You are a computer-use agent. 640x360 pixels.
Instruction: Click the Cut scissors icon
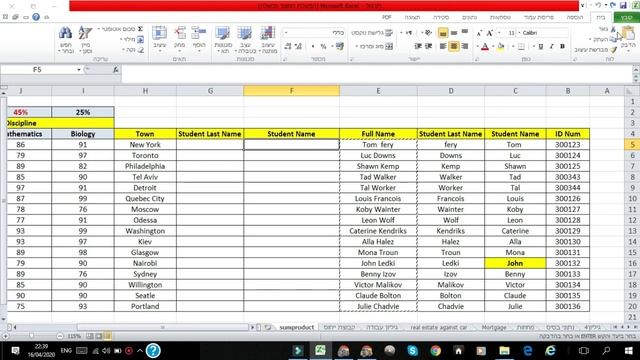613,29
